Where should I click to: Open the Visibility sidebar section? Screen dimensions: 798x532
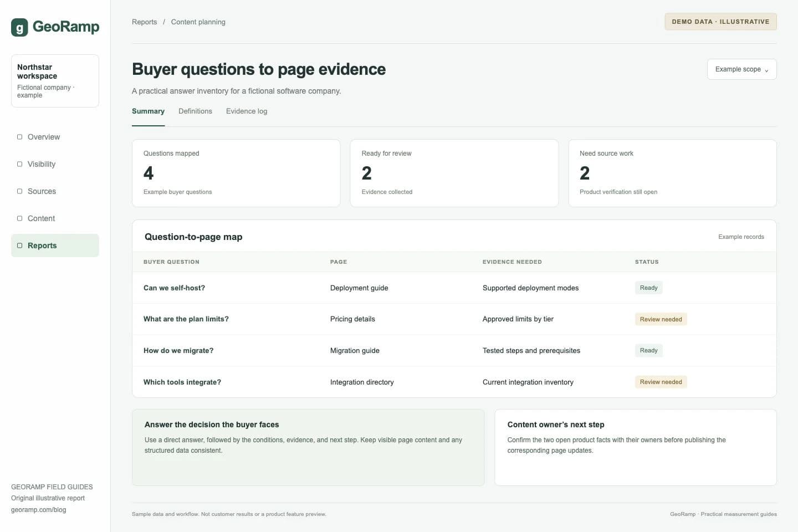pos(55,164)
